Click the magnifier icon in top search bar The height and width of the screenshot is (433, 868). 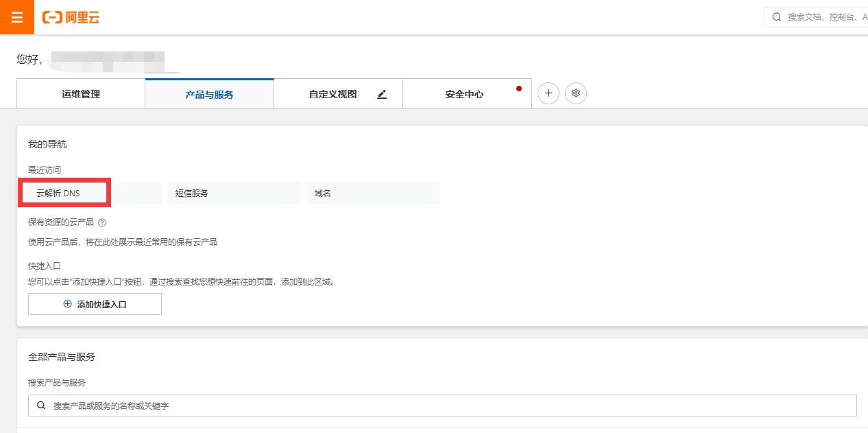[777, 17]
